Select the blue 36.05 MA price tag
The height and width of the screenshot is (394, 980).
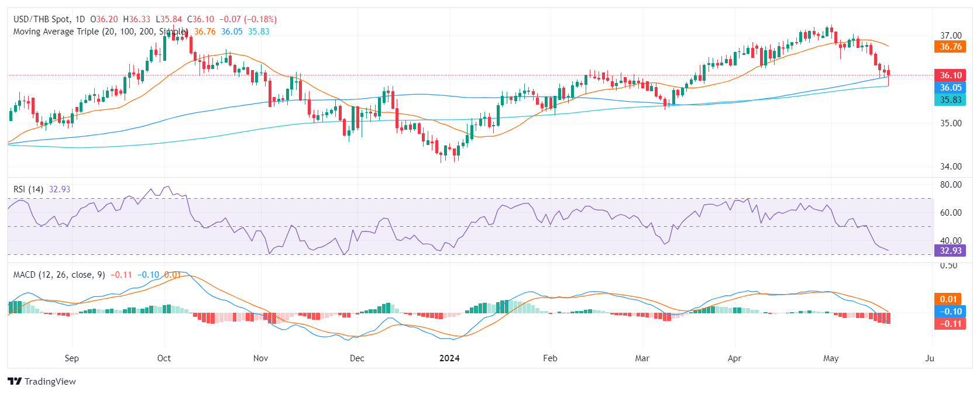[951, 88]
